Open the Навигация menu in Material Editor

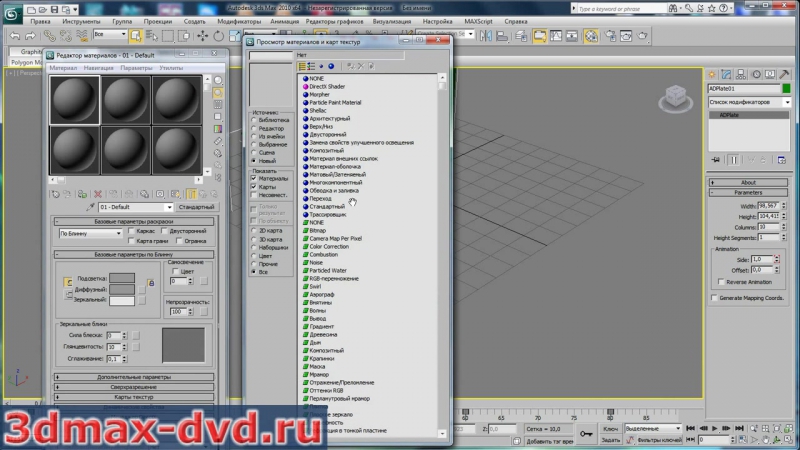point(98,68)
